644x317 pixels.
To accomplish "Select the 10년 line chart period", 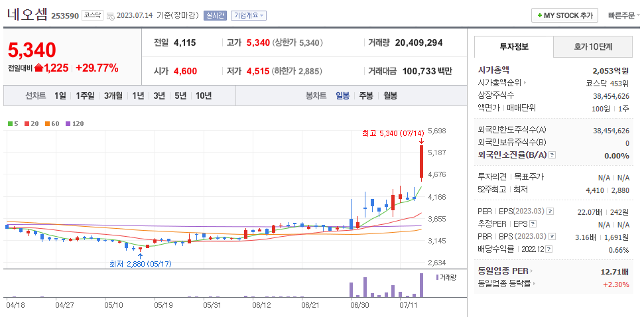I will click(x=204, y=95).
